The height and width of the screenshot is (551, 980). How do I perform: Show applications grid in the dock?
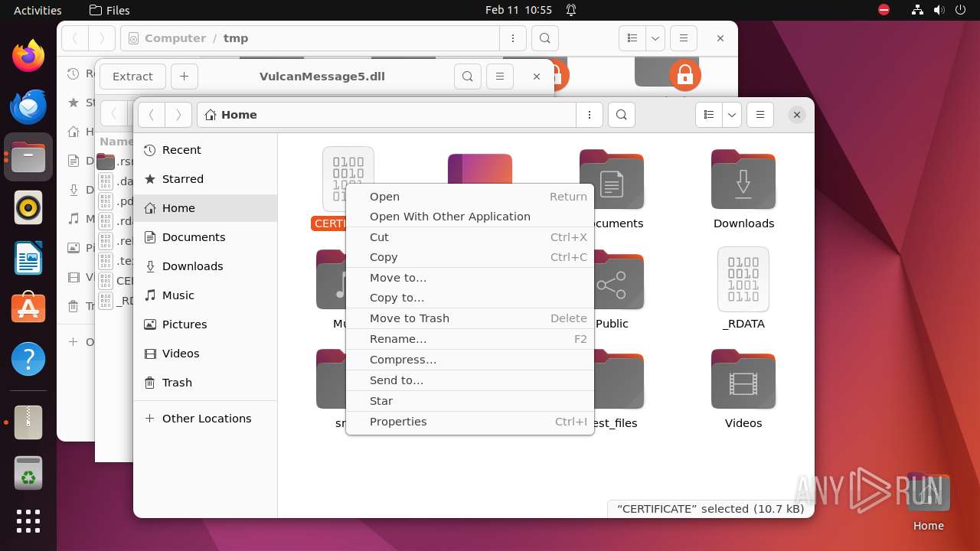tap(28, 521)
